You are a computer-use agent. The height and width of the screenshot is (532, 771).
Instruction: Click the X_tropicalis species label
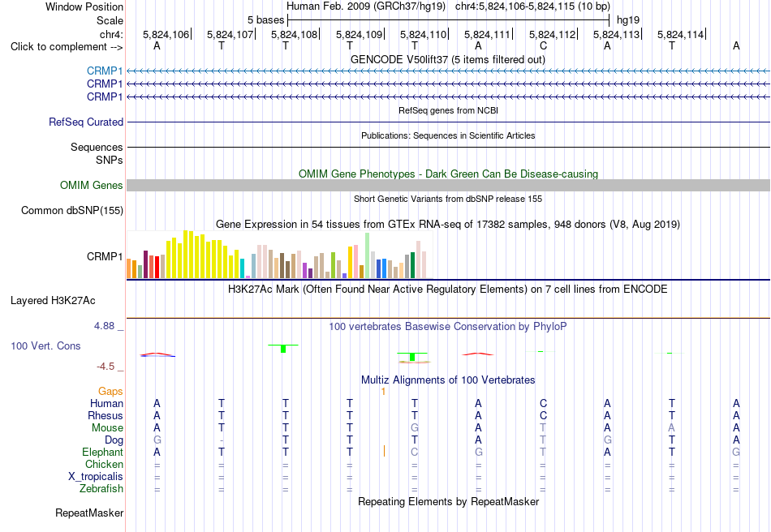click(x=96, y=477)
